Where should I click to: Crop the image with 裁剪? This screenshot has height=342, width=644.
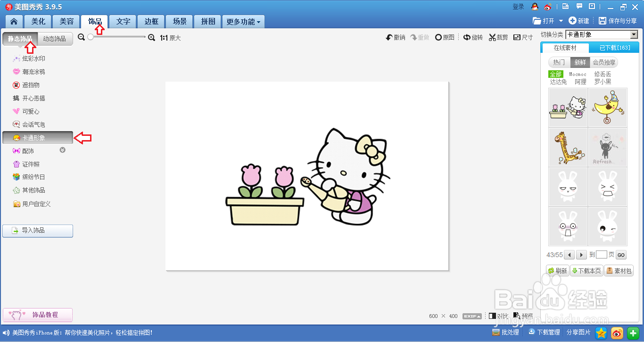coord(498,37)
